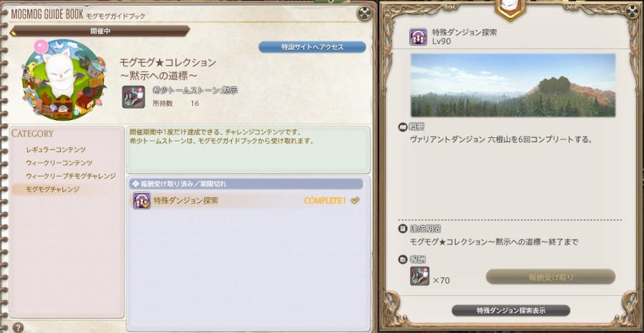644x333 pixels.
Task: Click the 報酬受け取り reward button
Action: tap(551, 277)
